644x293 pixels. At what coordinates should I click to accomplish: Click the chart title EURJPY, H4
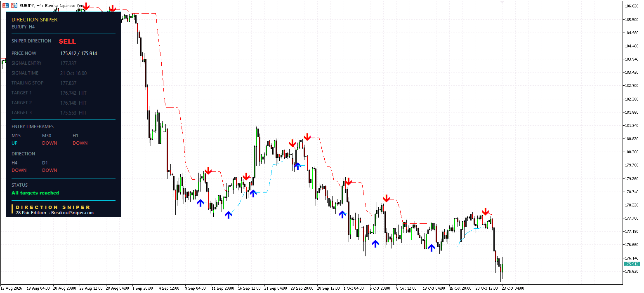(31, 6)
